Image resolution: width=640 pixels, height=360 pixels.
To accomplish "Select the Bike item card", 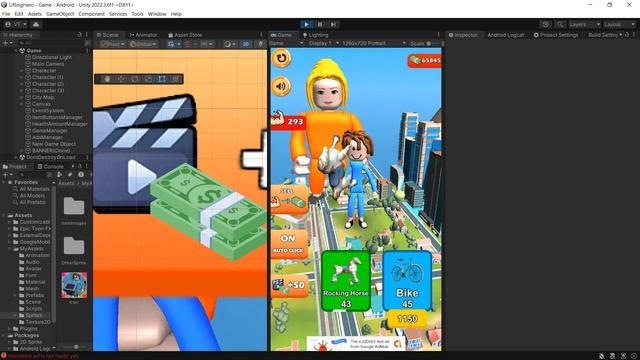I will click(x=407, y=281).
